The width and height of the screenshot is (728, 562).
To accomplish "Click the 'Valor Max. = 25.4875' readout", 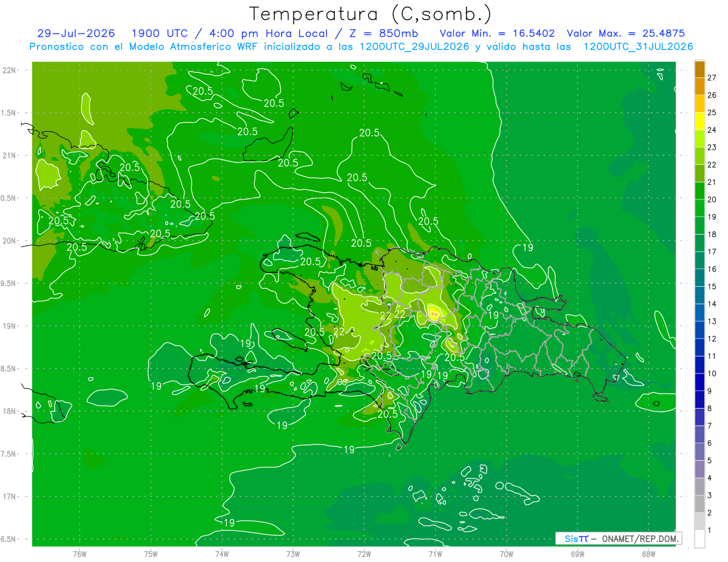I will [625, 34].
